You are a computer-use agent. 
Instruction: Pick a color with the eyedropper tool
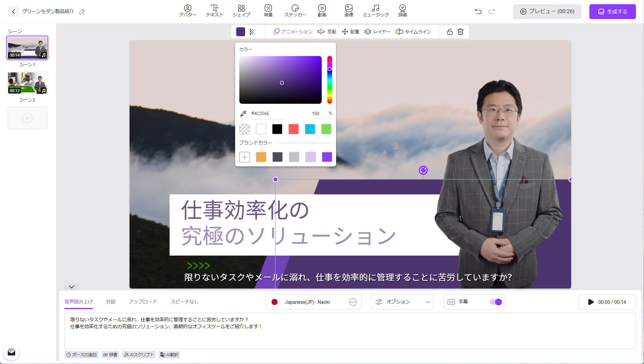click(x=243, y=113)
